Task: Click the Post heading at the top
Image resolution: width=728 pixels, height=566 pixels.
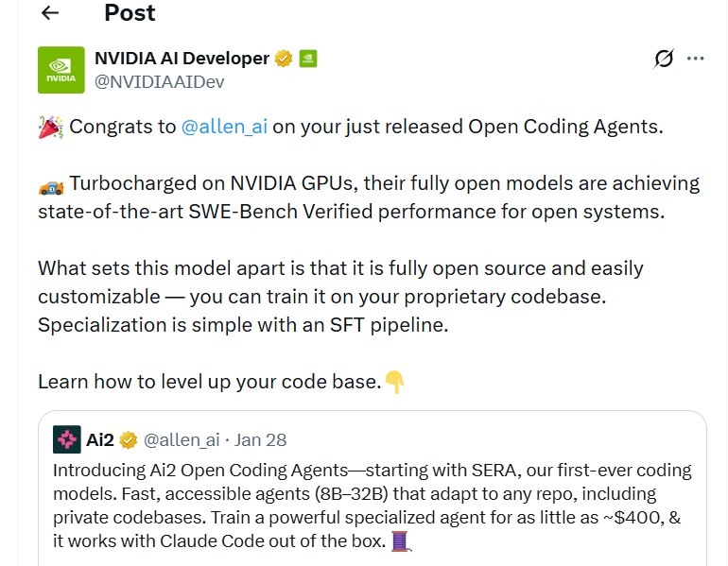Action: pyautogui.click(x=130, y=12)
